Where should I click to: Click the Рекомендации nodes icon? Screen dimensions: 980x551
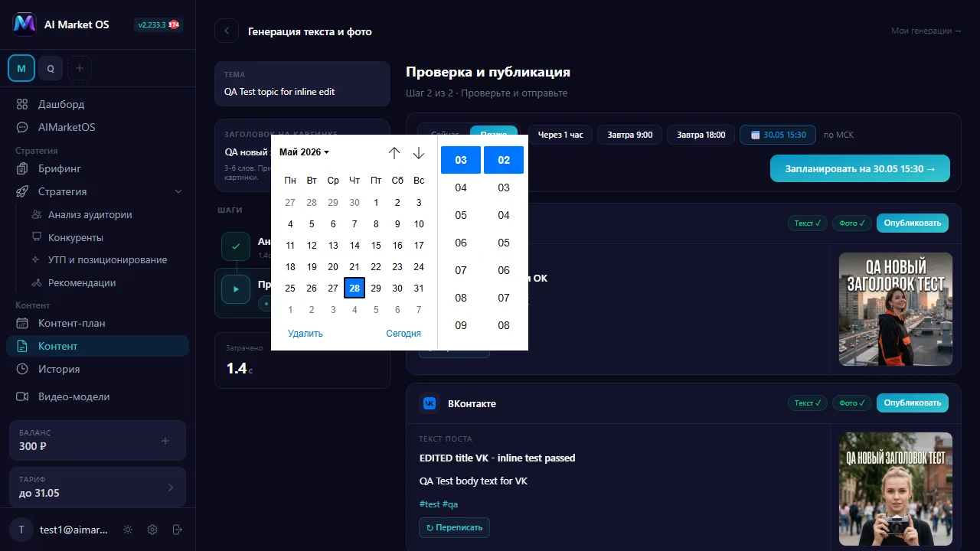(x=36, y=282)
